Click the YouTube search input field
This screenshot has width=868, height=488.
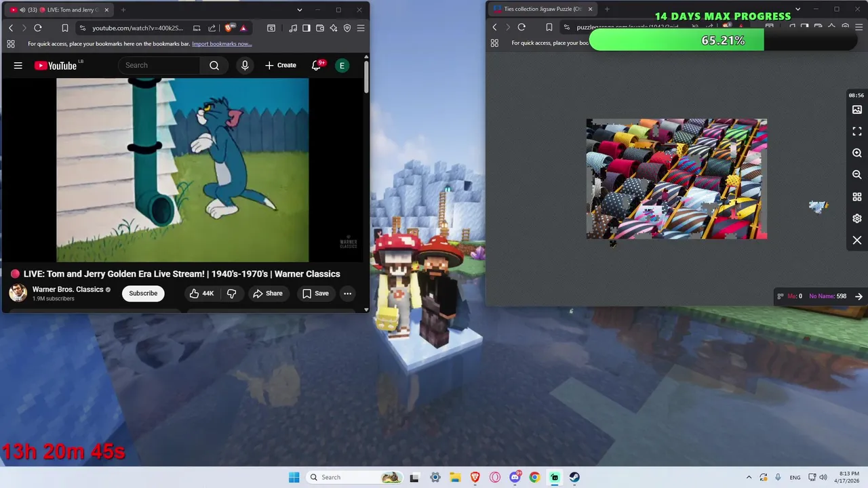pos(159,65)
